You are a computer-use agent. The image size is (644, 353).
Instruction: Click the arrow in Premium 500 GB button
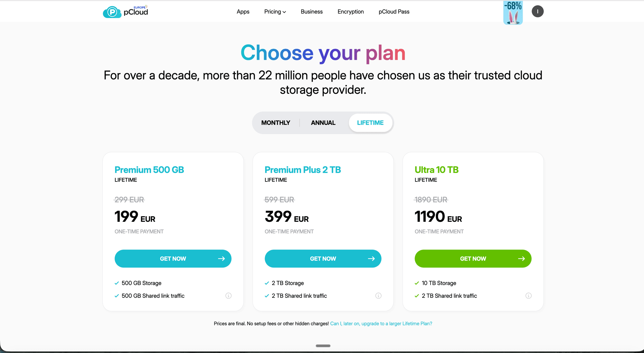click(222, 259)
